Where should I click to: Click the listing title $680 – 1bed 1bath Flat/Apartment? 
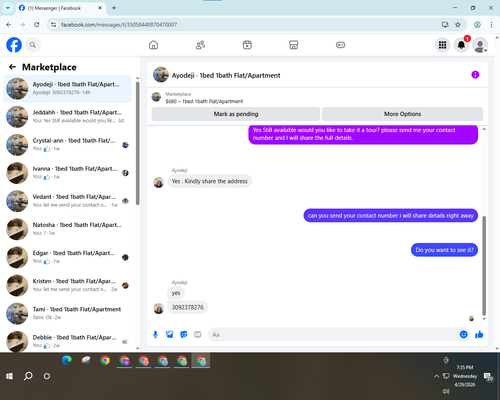coord(204,101)
